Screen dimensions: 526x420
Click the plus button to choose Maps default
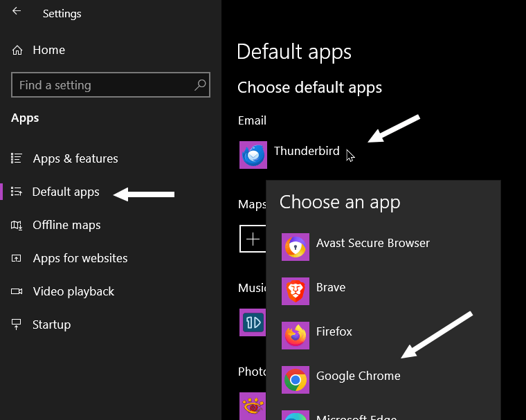[x=253, y=239]
